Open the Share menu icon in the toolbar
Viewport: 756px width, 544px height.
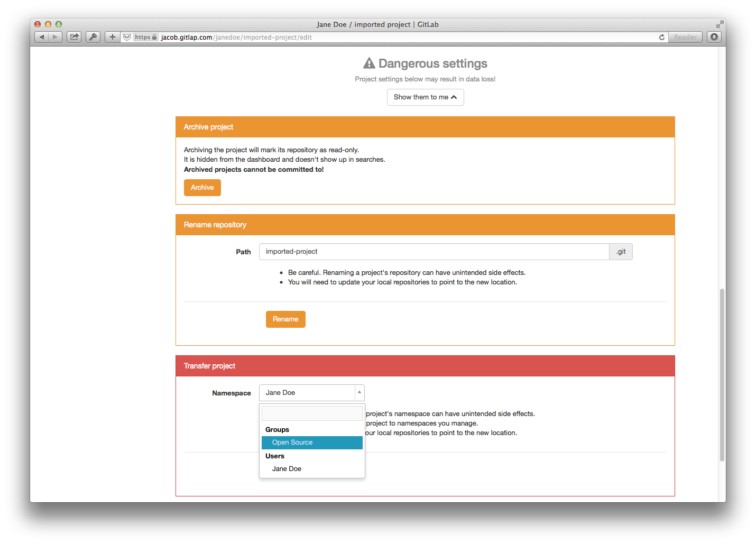point(74,37)
